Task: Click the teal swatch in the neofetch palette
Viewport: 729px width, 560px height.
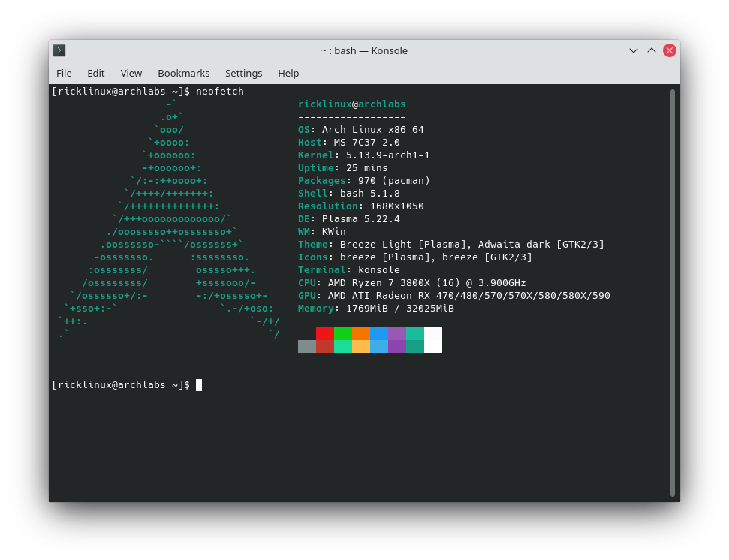Action: pos(415,334)
